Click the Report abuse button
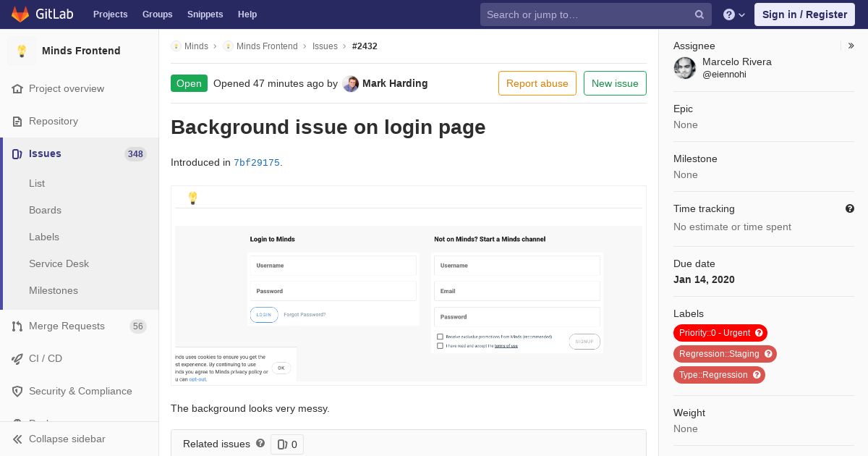The image size is (868, 456). tap(537, 83)
